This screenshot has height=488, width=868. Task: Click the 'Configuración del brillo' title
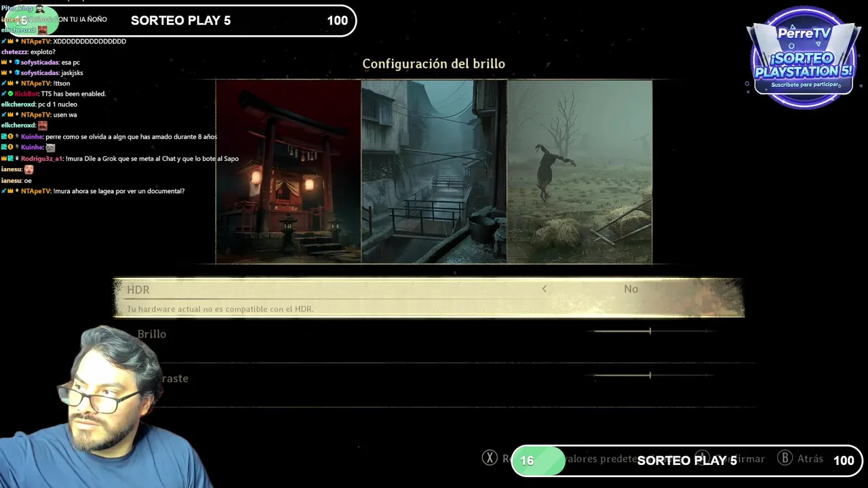point(433,64)
